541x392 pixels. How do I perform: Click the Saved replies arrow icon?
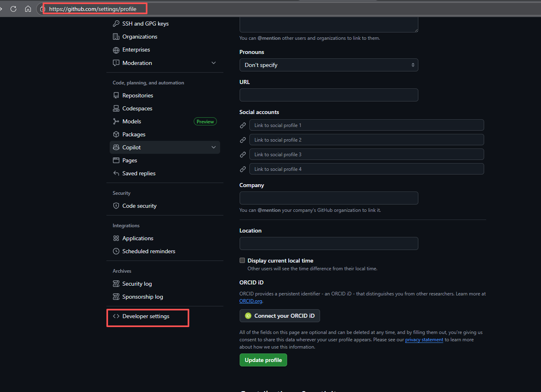(116, 173)
